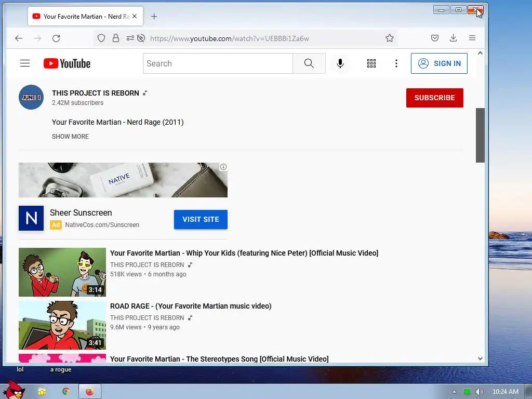
Task: Click the scrollbar down arrow
Action: coord(480,358)
